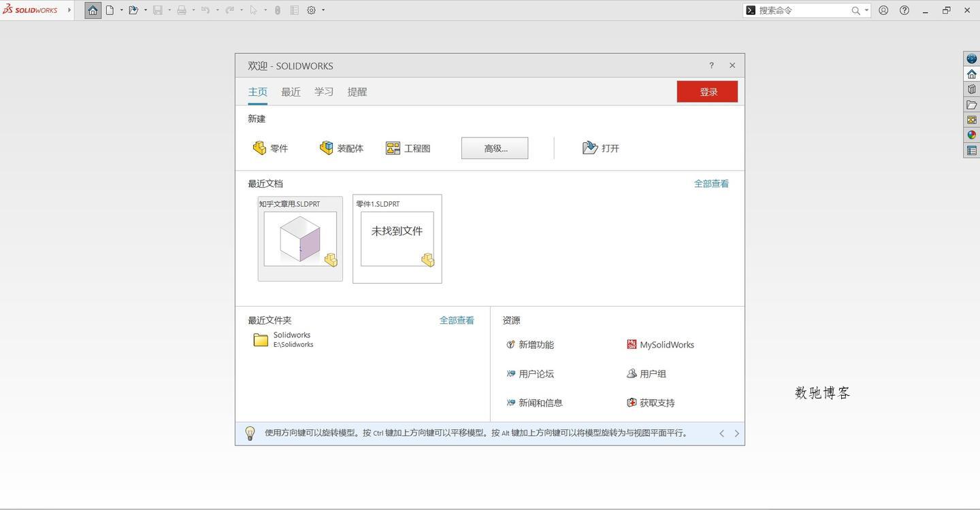
Task: Switch to the 学习 tab
Action: point(324,92)
